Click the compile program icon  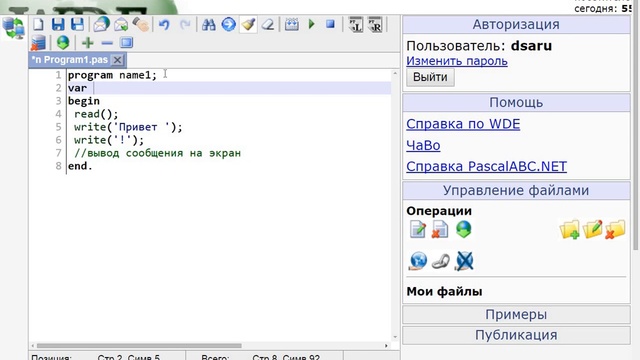(x=291, y=24)
